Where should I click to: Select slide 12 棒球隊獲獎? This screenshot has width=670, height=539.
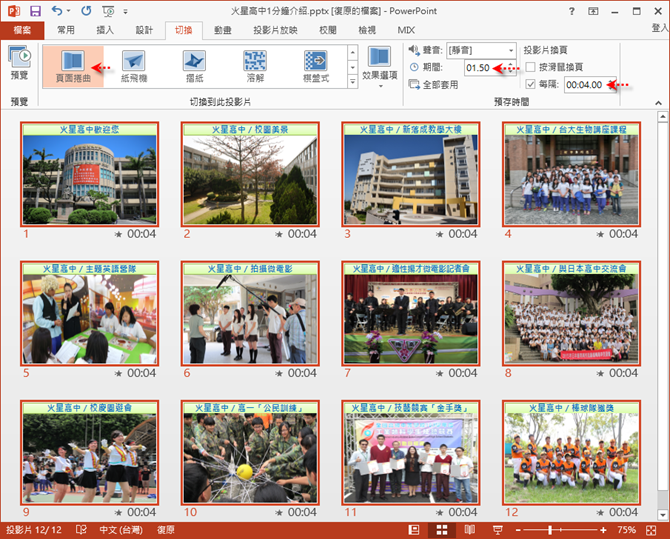571,452
